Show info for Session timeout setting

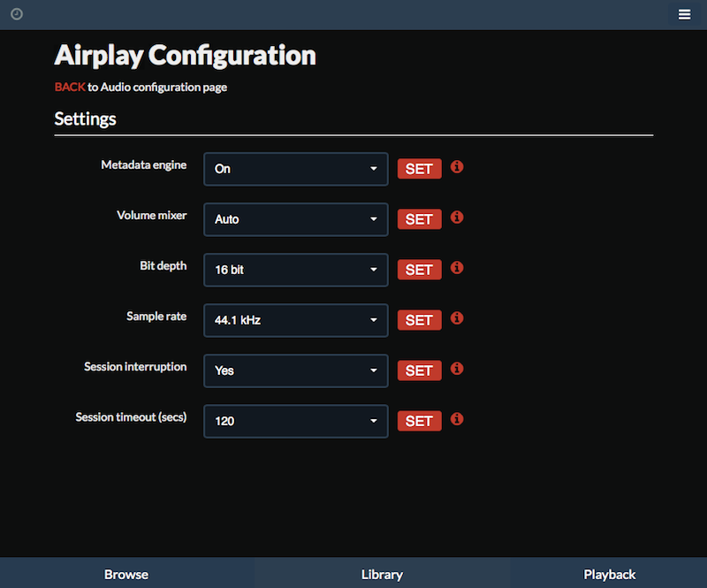tap(457, 420)
